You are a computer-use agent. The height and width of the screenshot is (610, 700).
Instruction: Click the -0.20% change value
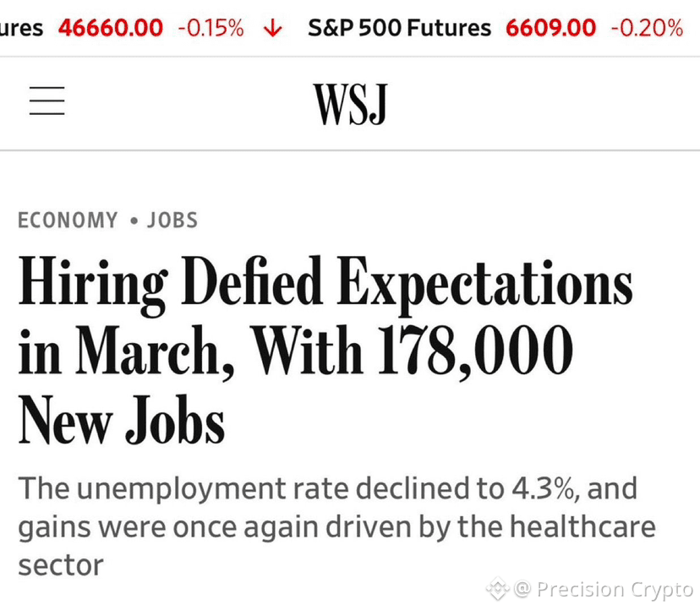coord(648,28)
